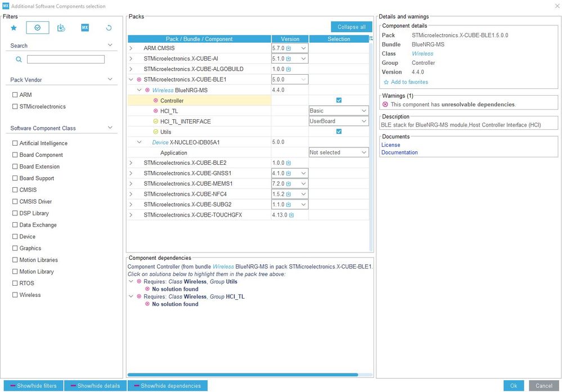Screen dimensions: 562x392
Task: Click the download icon beside ARM.CMSIS version 5.7.0
Action: [x=289, y=48]
